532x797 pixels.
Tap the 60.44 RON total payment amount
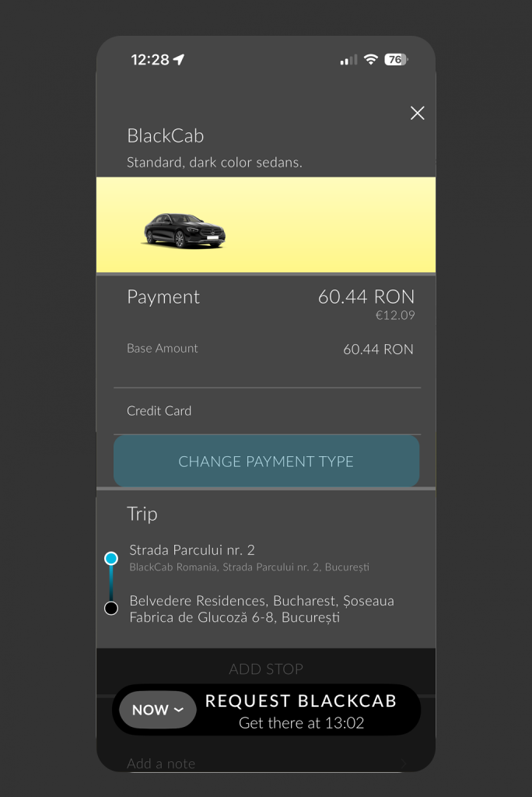pyautogui.click(x=366, y=297)
